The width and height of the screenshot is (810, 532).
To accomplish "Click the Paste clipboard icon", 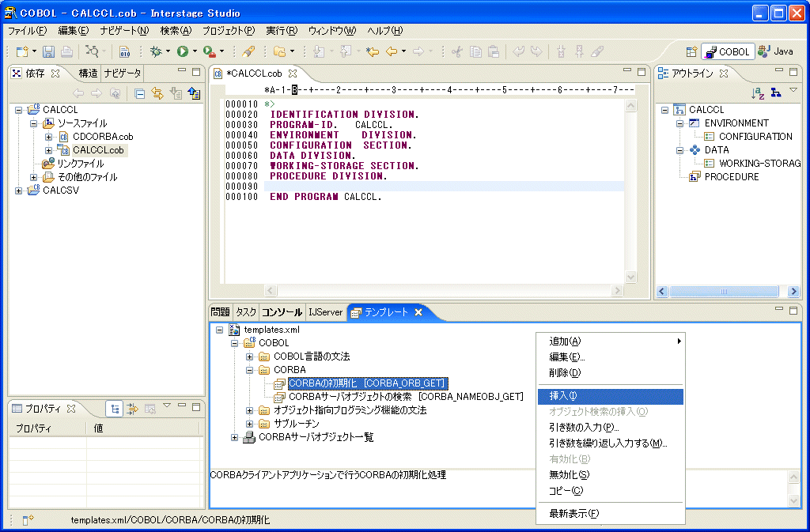I will (x=494, y=51).
